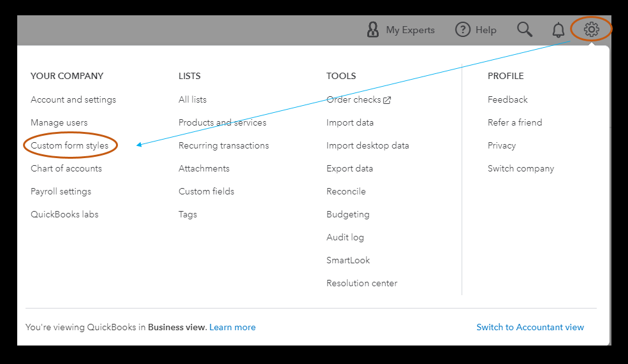Click the notifications bell icon
628x364 pixels.
click(x=559, y=29)
